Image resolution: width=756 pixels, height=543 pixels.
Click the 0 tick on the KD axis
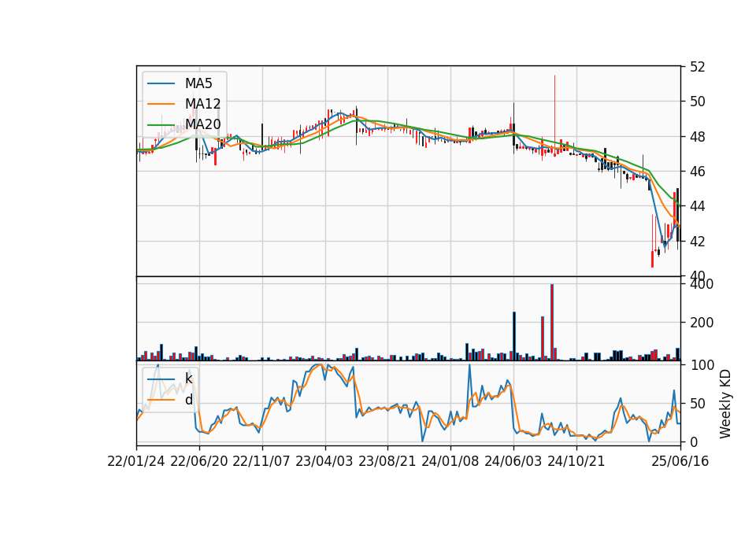coord(693,441)
